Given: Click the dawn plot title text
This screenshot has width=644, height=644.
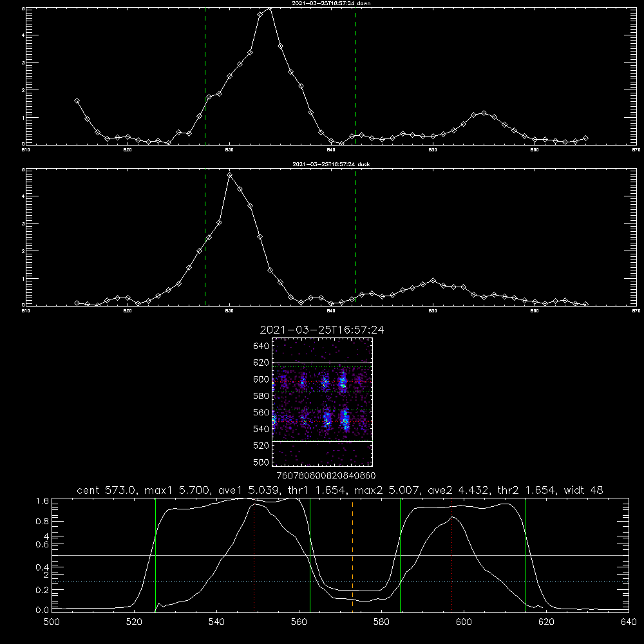Looking at the screenshot, I should point(331,3).
